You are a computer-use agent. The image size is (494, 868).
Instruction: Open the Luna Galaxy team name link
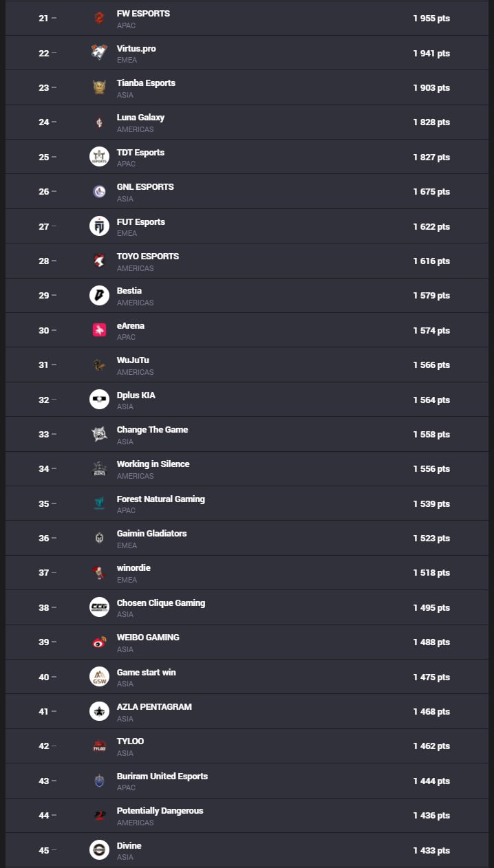pyautogui.click(x=140, y=118)
